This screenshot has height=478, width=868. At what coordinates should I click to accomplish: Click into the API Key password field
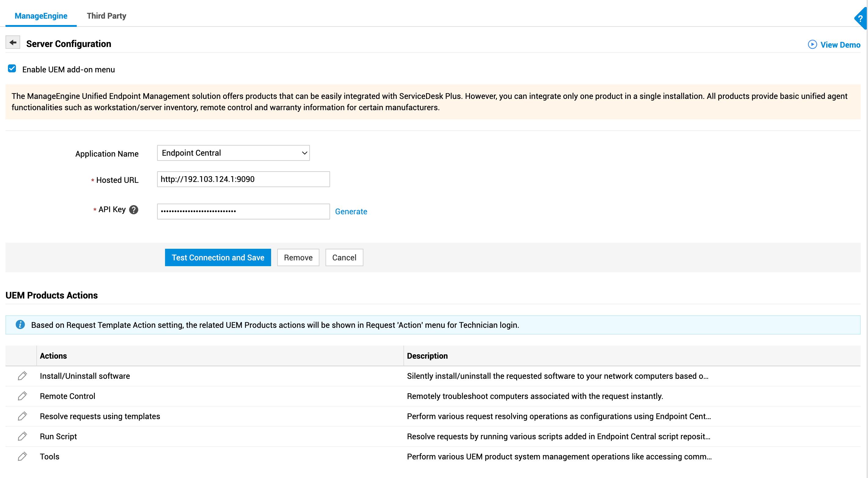243,212
